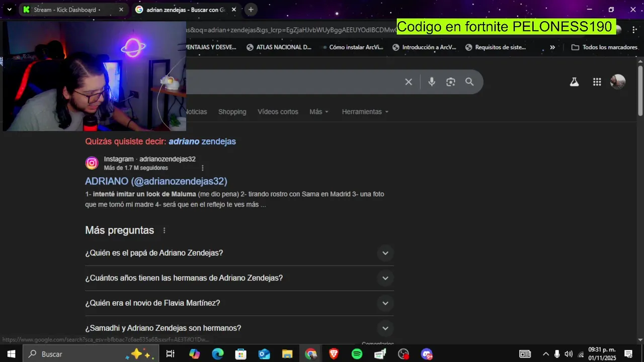644x362 pixels.
Task: Open Outlook from the taskbar
Action: 264,354
